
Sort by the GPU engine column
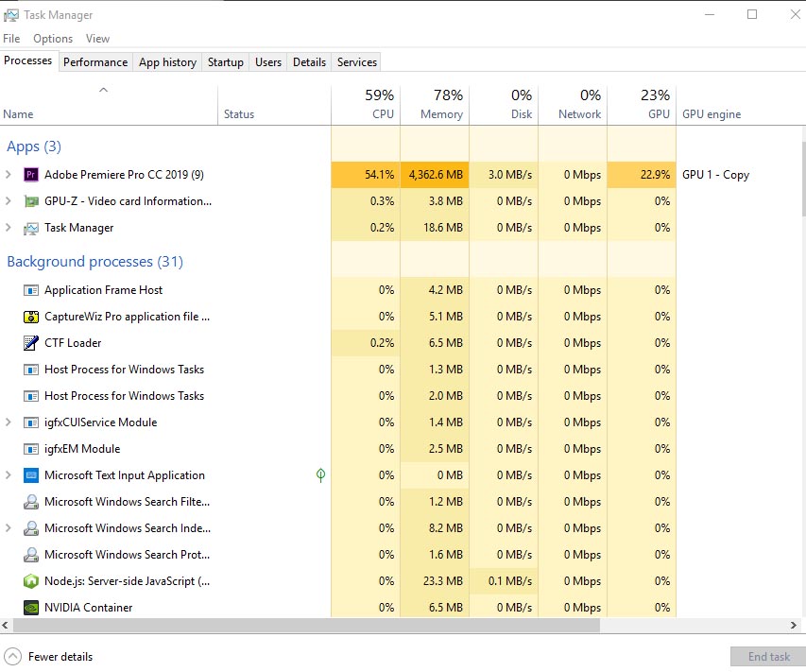[x=740, y=106]
